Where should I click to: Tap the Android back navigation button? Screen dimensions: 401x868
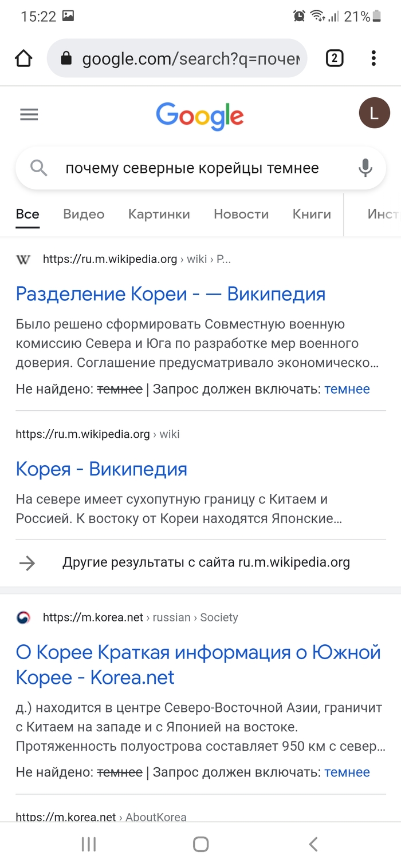click(313, 844)
